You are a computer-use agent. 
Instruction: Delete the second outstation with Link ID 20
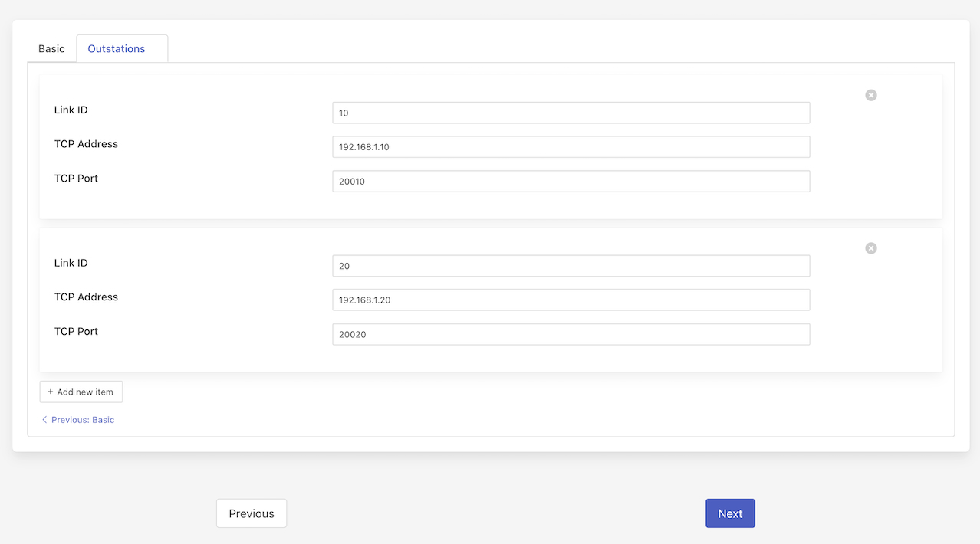point(870,248)
